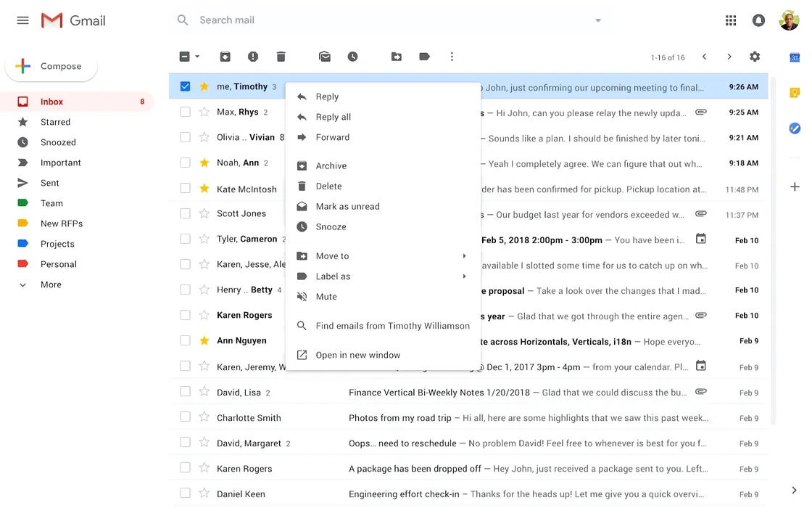
Task: Open the Google apps grid
Action: [731, 20]
